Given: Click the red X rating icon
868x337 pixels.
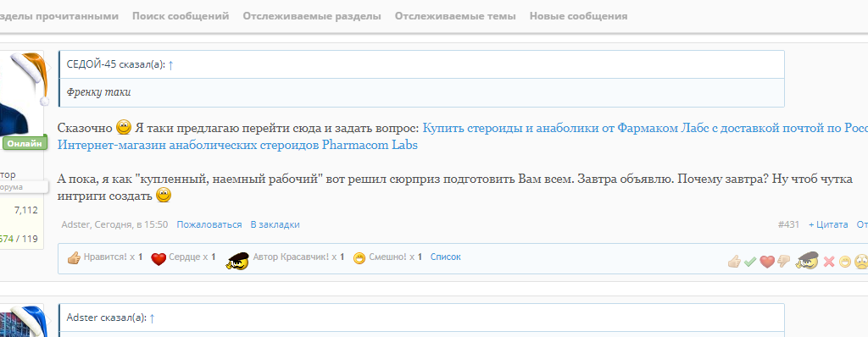Looking at the screenshot, I should [829, 261].
